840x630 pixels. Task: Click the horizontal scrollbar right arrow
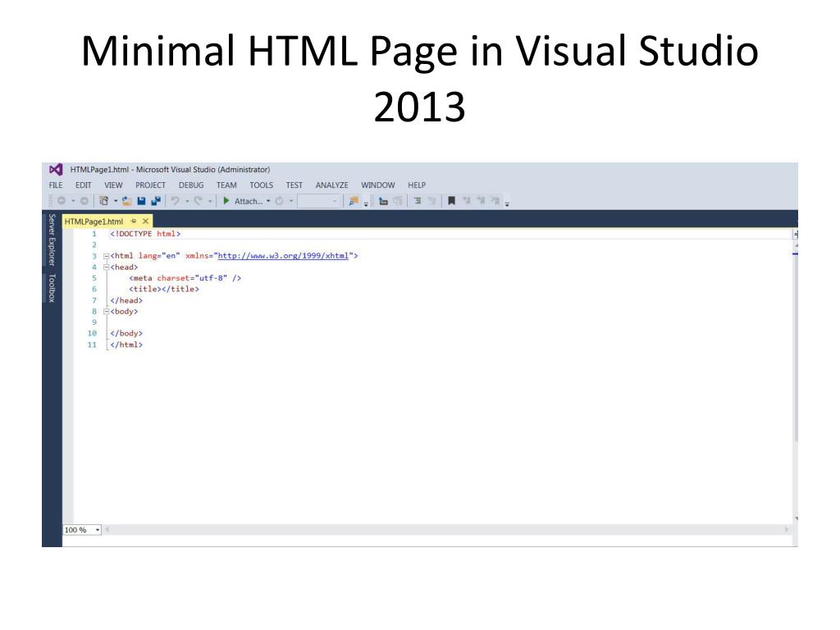pyautogui.click(x=787, y=530)
